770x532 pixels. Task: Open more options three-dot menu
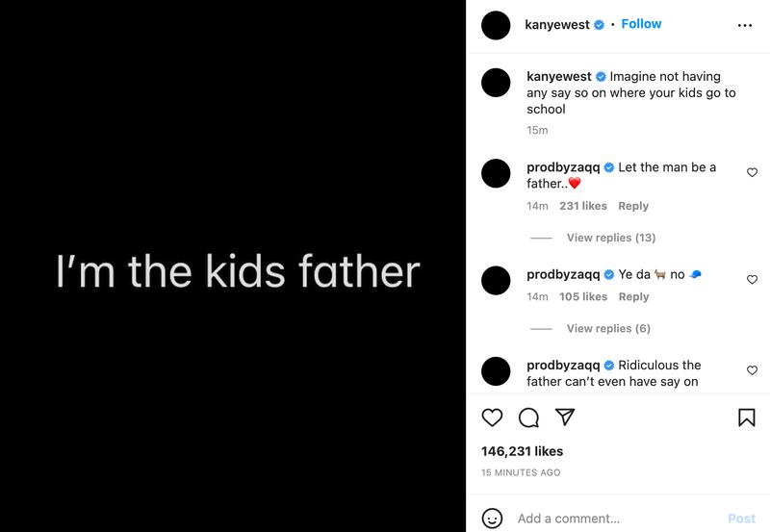tap(744, 26)
